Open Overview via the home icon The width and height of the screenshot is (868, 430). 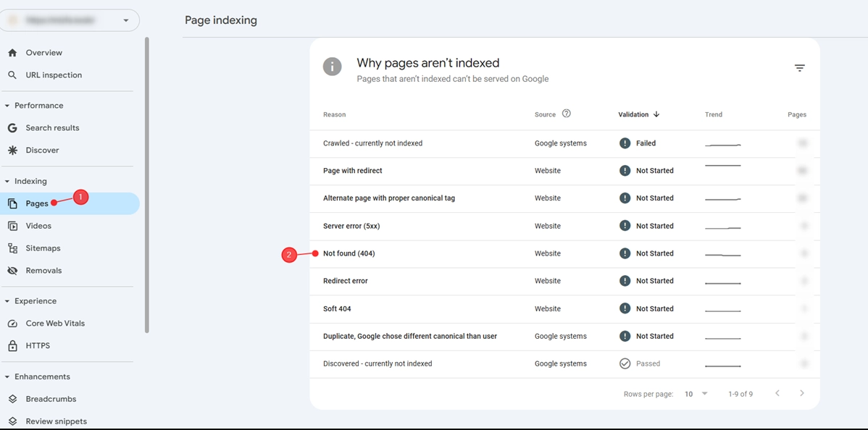coord(12,53)
